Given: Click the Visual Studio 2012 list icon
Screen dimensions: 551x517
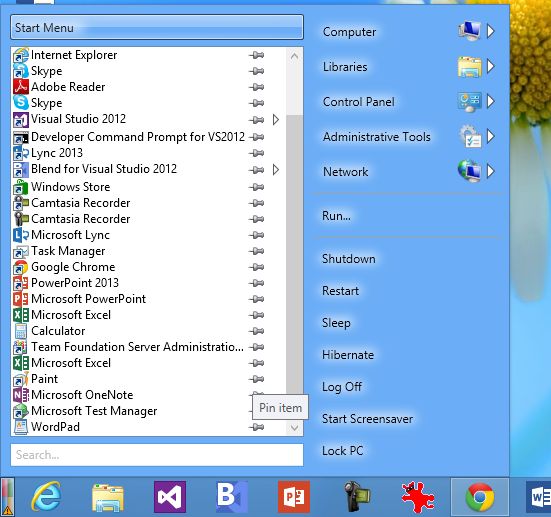Looking at the screenshot, I should [x=21, y=119].
